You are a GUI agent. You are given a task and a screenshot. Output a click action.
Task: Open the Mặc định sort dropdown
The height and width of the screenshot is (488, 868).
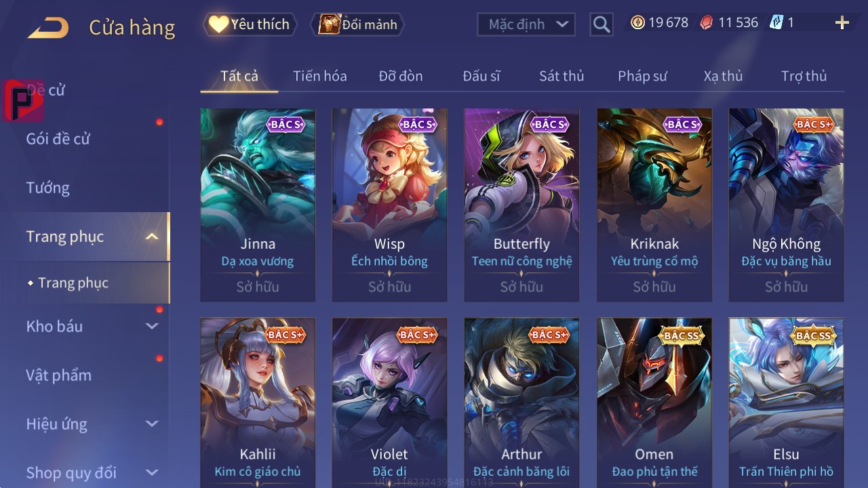click(526, 24)
